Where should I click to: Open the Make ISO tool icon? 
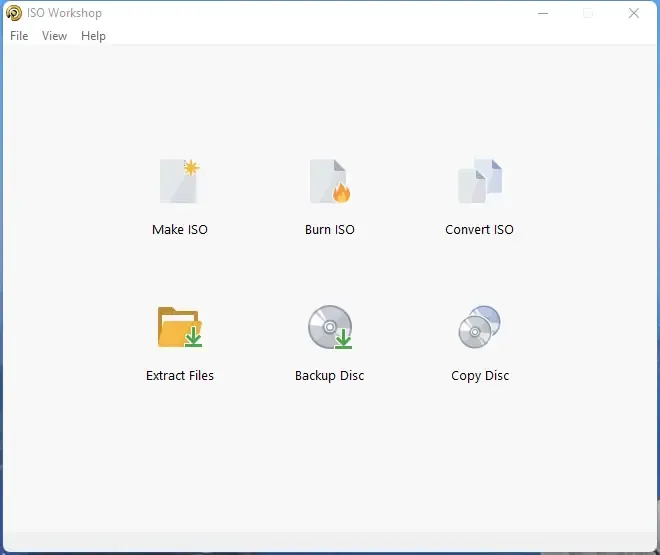point(180,181)
